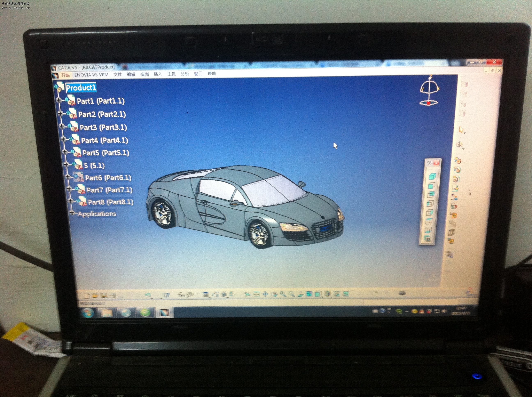Open Windows Explorer from the taskbar

point(107,313)
